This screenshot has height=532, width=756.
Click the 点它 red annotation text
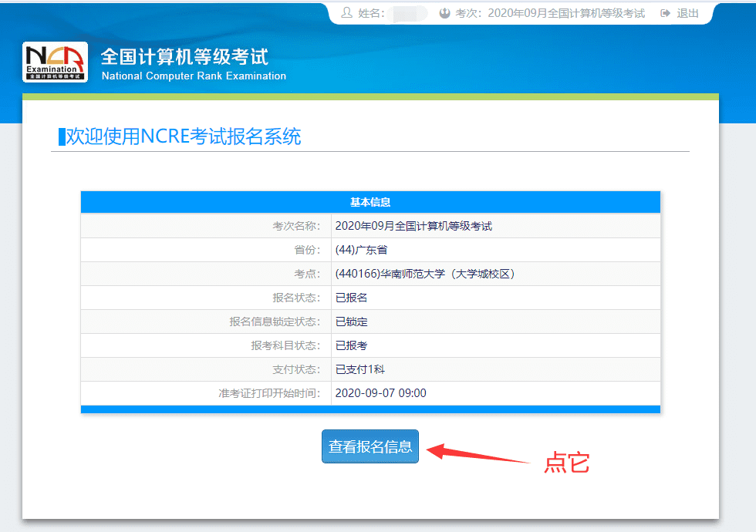click(567, 463)
